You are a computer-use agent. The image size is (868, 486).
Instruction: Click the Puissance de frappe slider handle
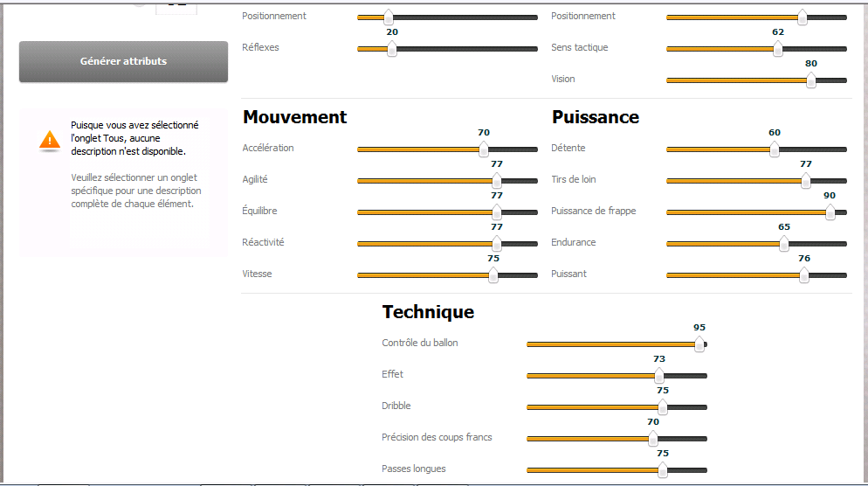pyautogui.click(x=830, y=212)
